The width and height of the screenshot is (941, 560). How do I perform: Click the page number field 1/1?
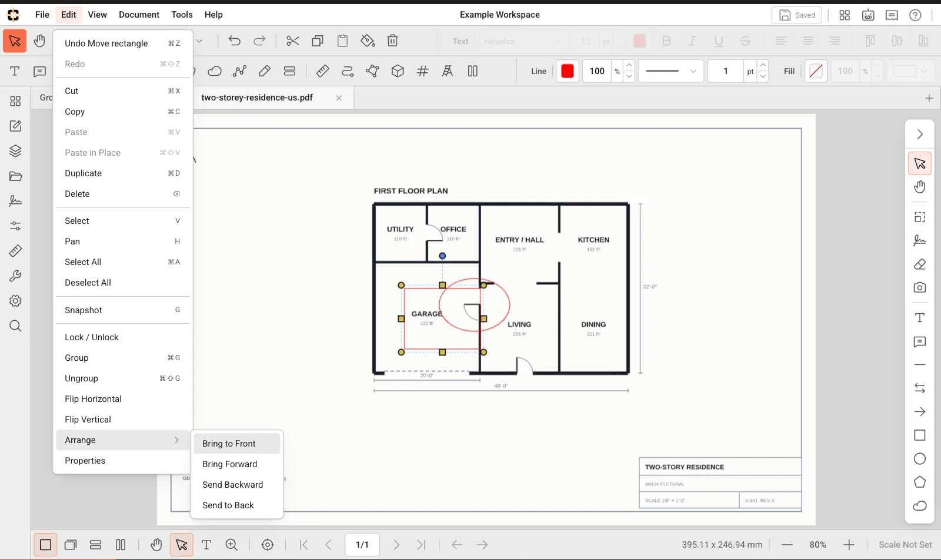pos(362,545)
